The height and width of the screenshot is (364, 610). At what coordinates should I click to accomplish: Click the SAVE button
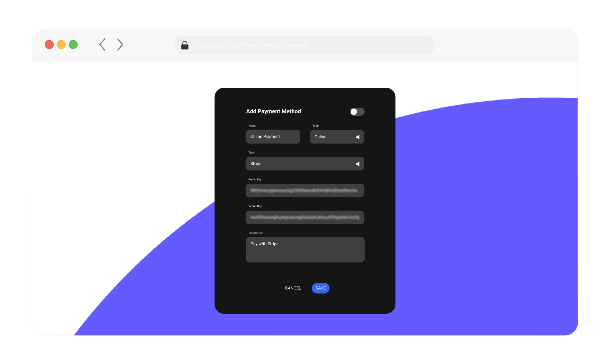coord(320,288)
